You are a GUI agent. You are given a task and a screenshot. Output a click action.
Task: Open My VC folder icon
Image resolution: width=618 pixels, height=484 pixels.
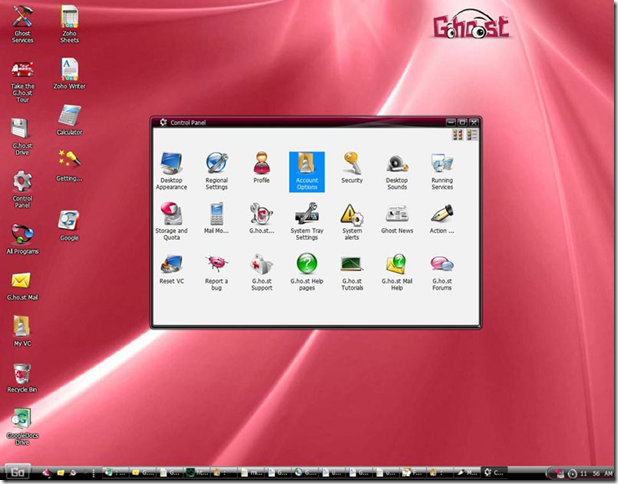[22, 331]
